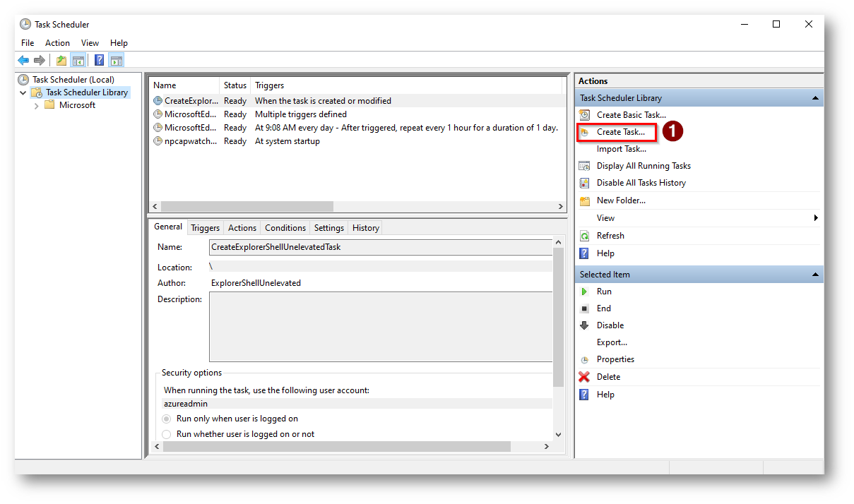Open the Action menu
This screenshot has height=504, width=854.
click(x=57, y=43)
